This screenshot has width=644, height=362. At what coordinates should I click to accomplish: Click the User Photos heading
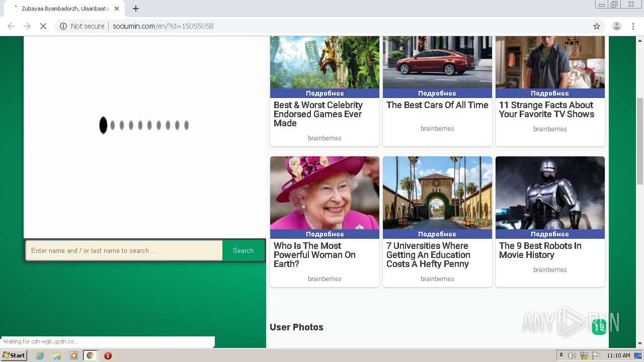click(296, 327)
